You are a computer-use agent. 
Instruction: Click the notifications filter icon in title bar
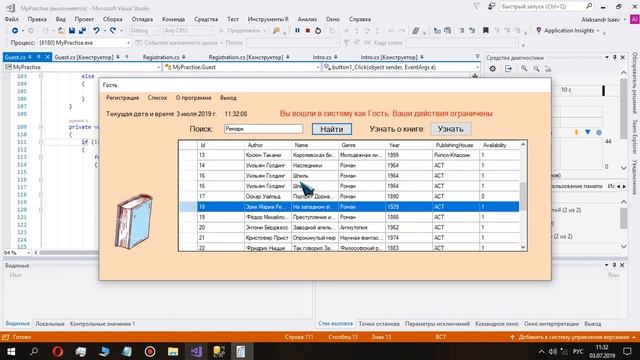tap(476, 7)
